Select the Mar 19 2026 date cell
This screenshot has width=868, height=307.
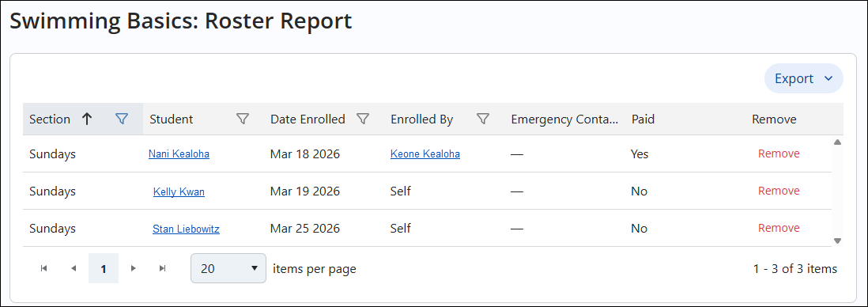[305, 191]
